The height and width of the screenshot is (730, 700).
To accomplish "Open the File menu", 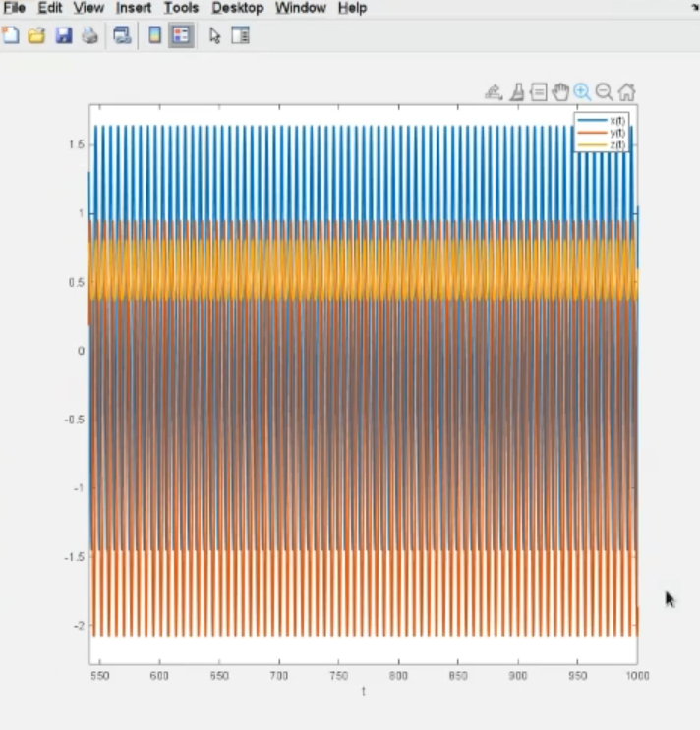I will tap(14, 8).
